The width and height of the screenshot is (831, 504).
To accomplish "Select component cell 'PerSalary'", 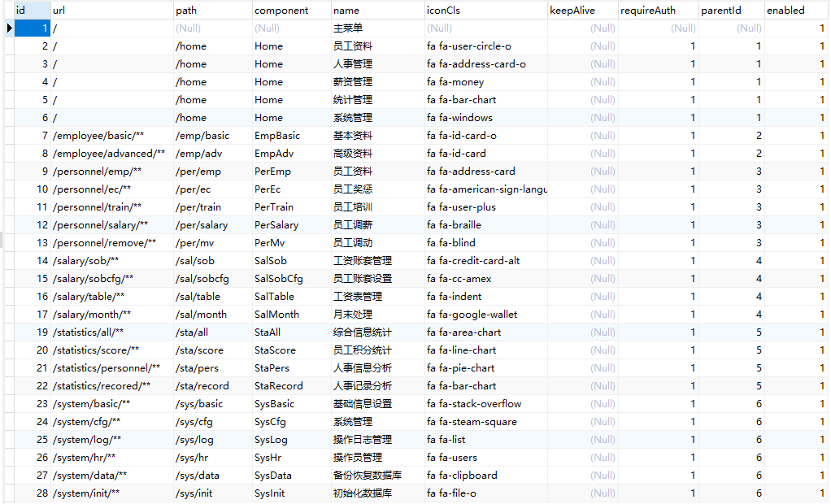I will (291, 225).
